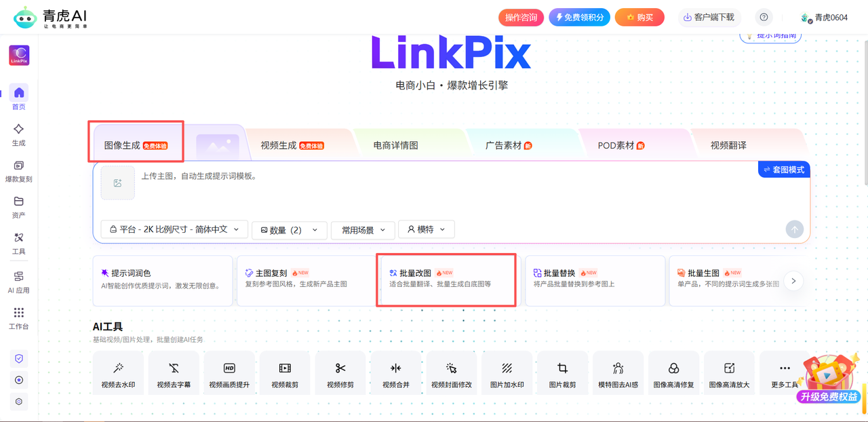Image resolution: width=868 pixels, height=422 pixels.
Task: Click the circle target icon in sidebar
Action: (19, 380)
